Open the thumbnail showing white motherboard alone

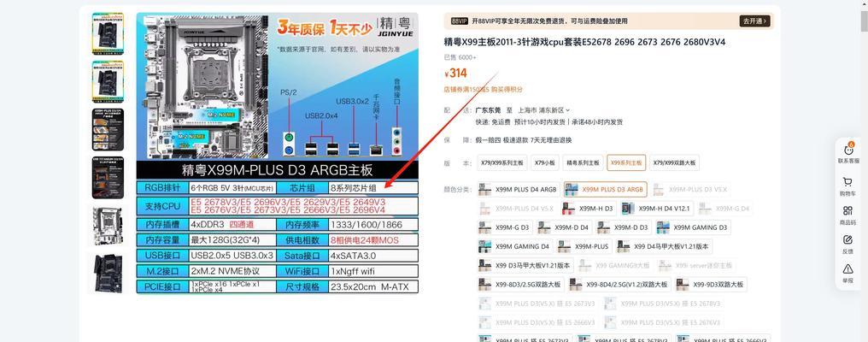click(108, 227)
